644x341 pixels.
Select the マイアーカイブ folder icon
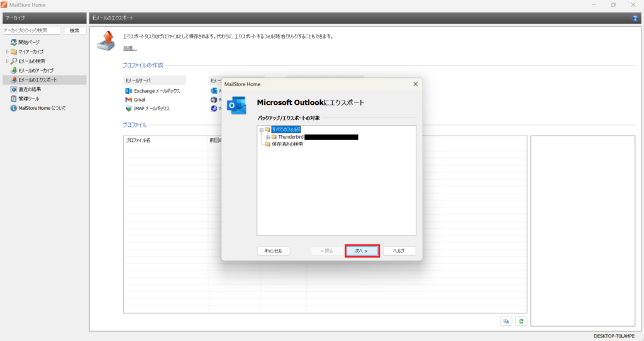pos(14,51)
